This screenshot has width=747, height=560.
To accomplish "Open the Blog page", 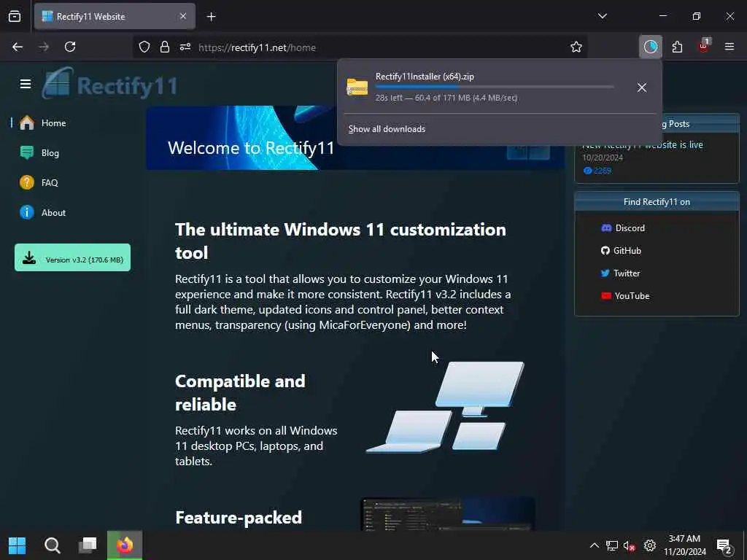I will point(39,153).
